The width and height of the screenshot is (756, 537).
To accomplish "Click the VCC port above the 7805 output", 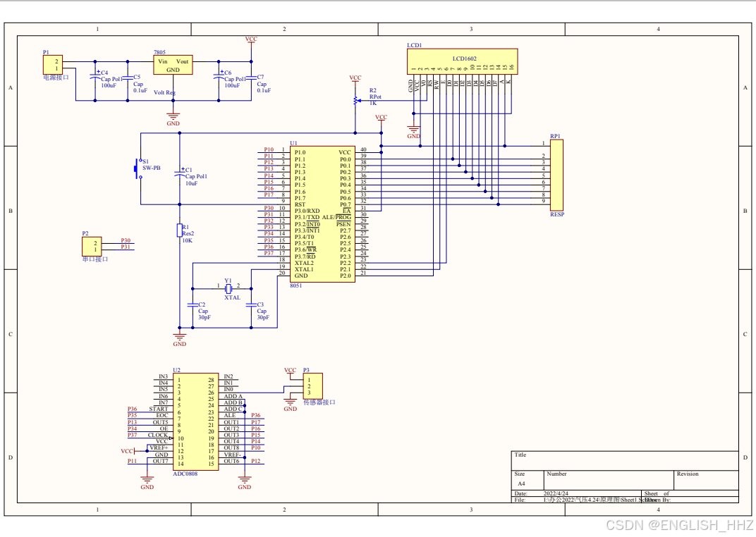I will tap(251, 42).
